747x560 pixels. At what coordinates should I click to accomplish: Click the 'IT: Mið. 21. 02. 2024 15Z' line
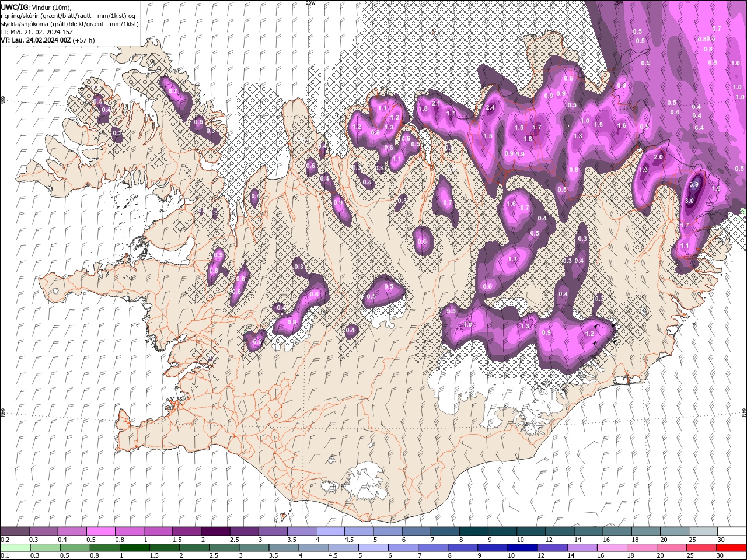[x=37, y=32]
